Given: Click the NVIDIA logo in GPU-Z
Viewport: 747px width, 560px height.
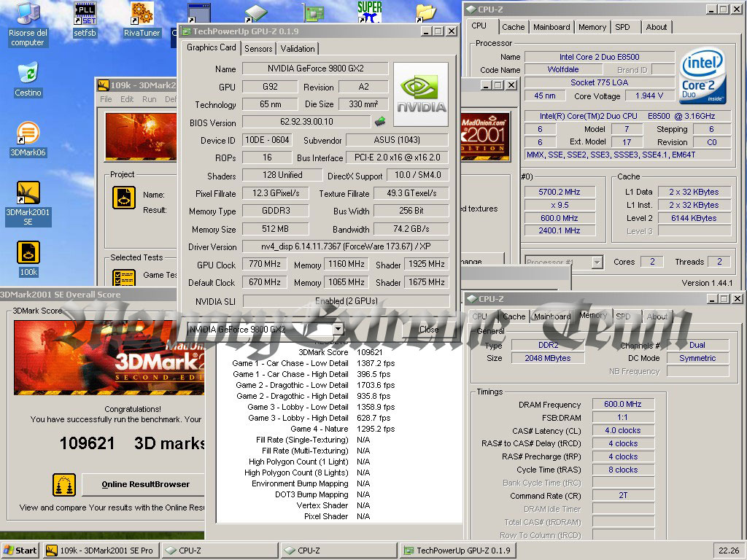Looking at the screenshot, I should click(x=421, y=94).
